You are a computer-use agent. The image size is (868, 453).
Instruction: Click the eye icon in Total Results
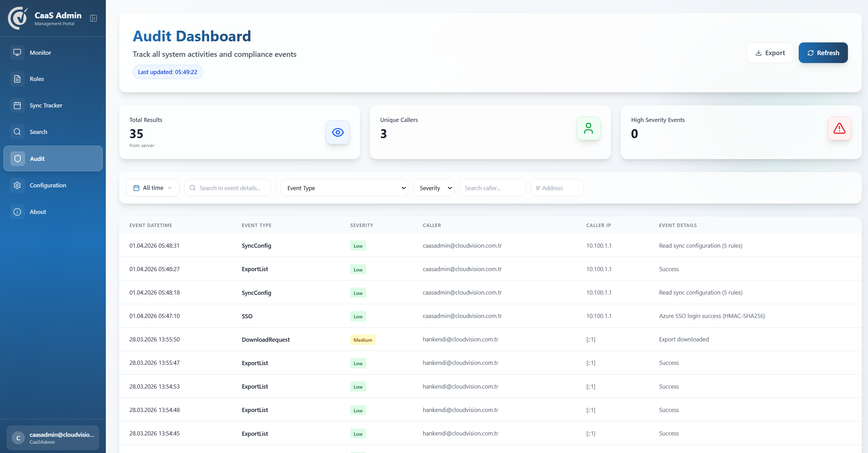point(337,132)
